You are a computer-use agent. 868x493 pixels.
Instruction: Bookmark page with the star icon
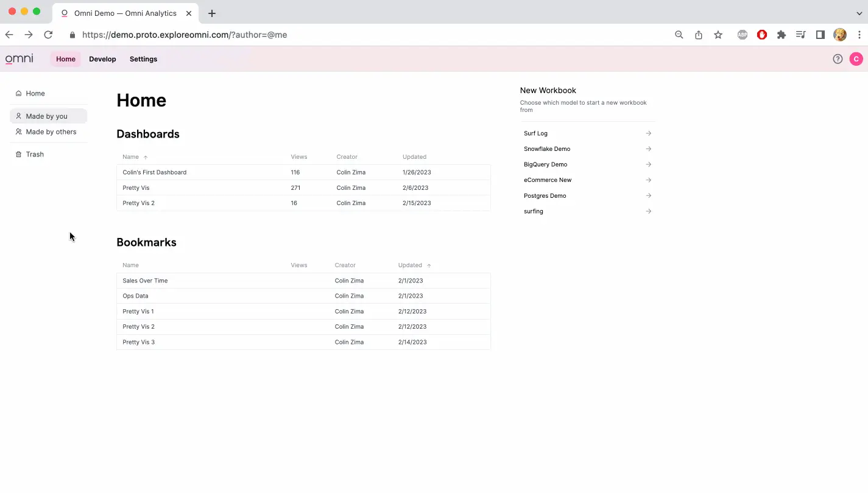tap(718, 35)
